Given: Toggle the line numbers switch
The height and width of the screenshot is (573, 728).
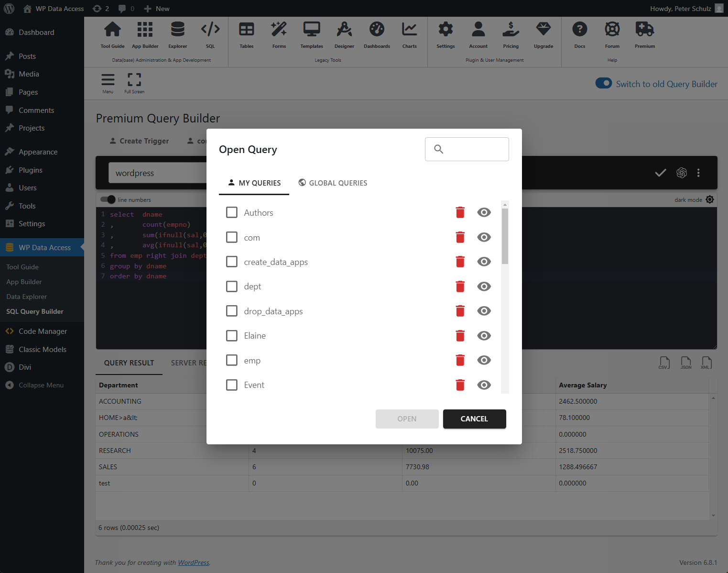Looking at the screenshot, I should pyautogui.click(x=108, y=199).
